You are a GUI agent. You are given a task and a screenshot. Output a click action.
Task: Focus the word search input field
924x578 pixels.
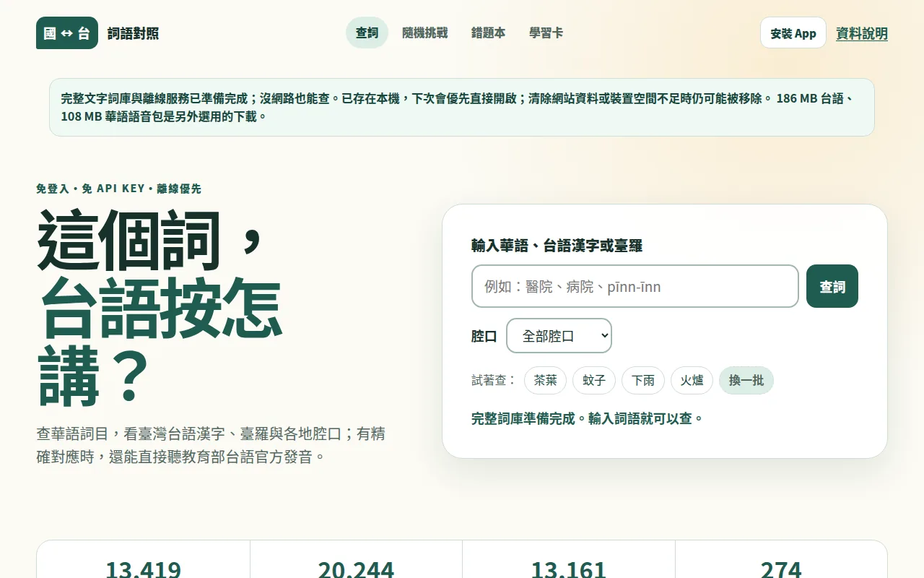click(635, 286)
